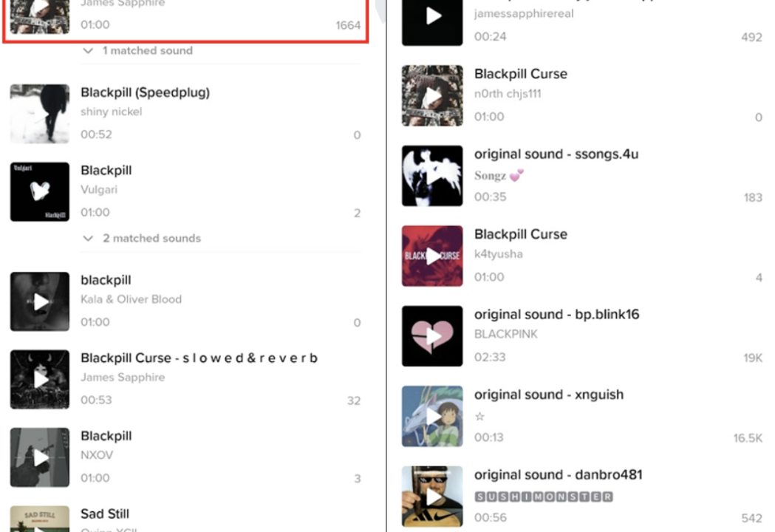Select the Blackpill (Speedplug) title
Image resolution: width=775 pixels, height=532 pixels.
click(146, 92)
